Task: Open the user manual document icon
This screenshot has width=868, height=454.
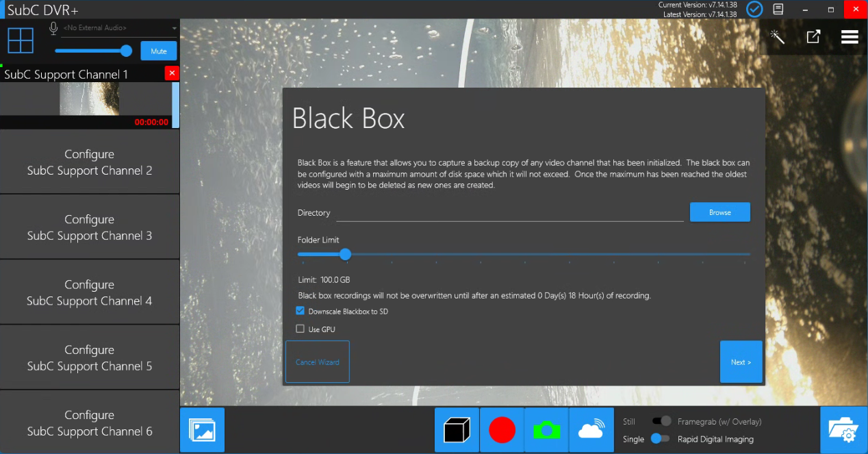Action: [x=778, y=10]
